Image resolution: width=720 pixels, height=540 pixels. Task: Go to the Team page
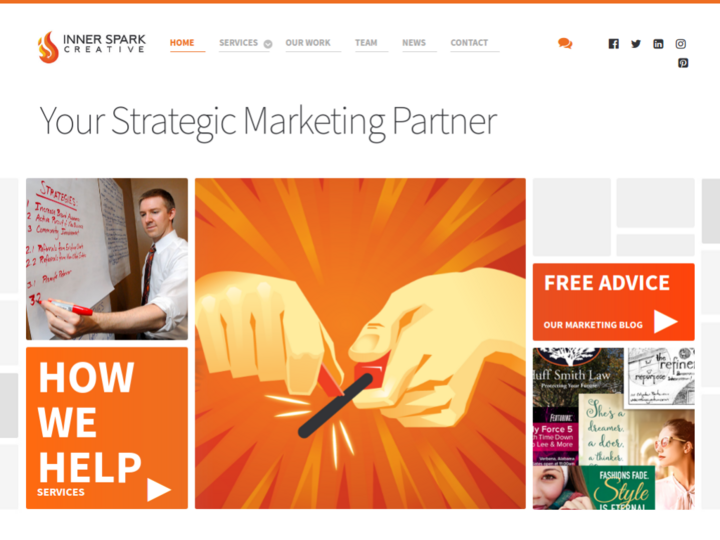pyautogui.click(x=366, y=43)
